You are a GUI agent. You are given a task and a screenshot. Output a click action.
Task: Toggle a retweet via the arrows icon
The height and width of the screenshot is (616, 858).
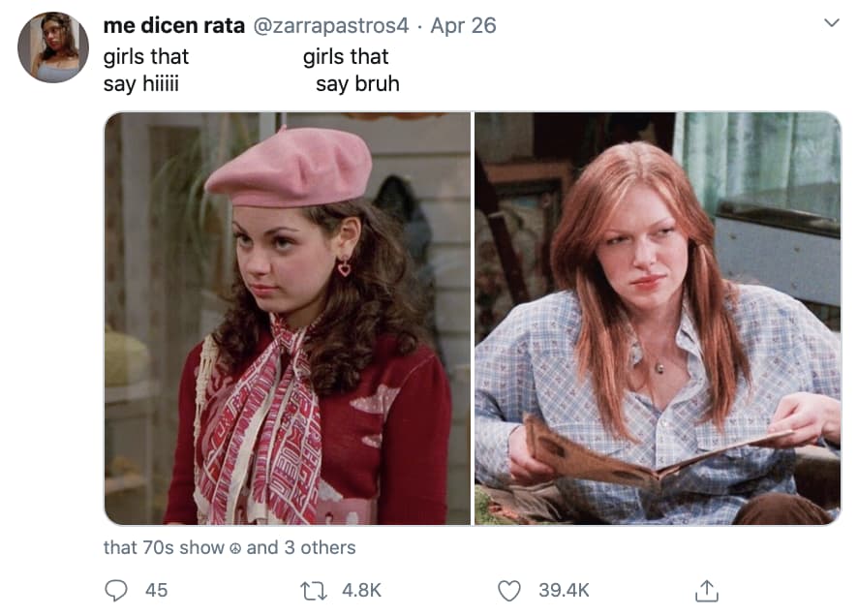coord(312,588)
